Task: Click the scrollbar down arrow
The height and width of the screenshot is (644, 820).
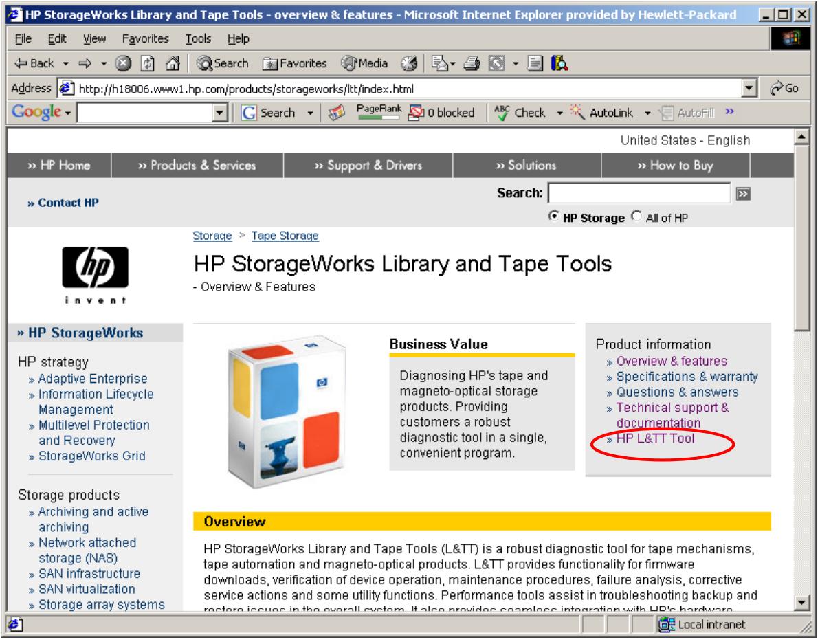Action: tap(801, 602)
